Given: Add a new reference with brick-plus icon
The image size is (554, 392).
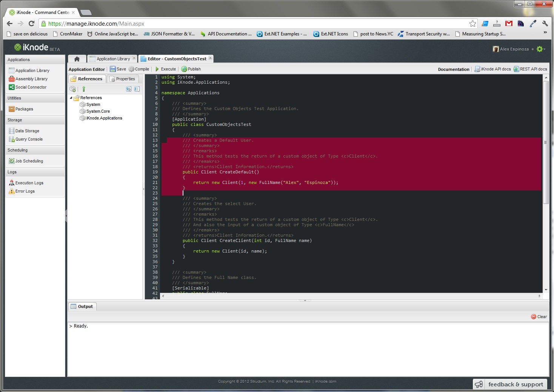Looking at the screenshot, I should pyautogui.click(x=72, y=89).
